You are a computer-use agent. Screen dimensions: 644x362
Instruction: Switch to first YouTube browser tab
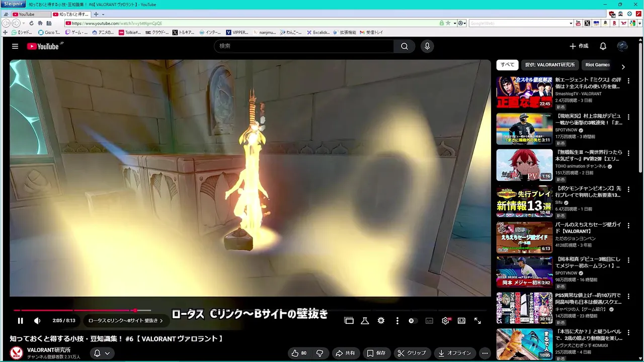point(31,15)
